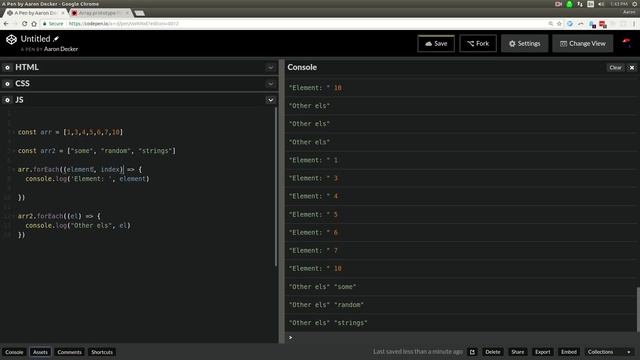Open the Collections dropdown
This screenshot has height=360, width=640.
pyautogui.click(x=609, y=352)
